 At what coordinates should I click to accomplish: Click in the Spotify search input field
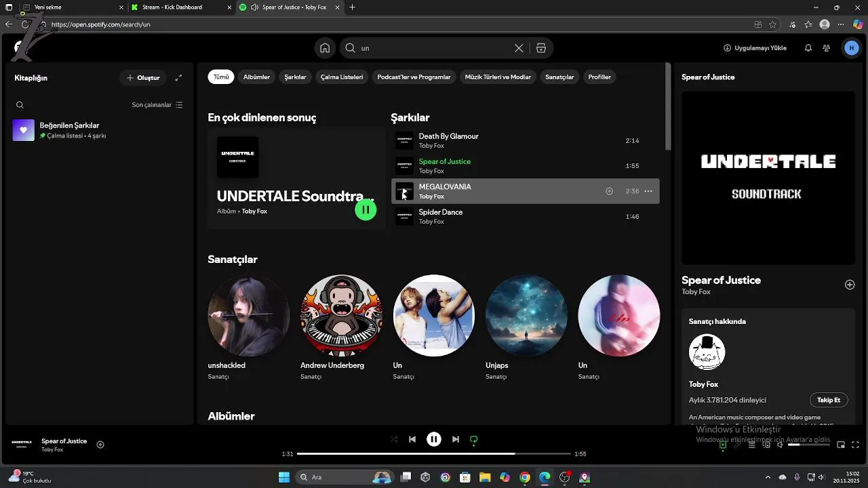434,48
